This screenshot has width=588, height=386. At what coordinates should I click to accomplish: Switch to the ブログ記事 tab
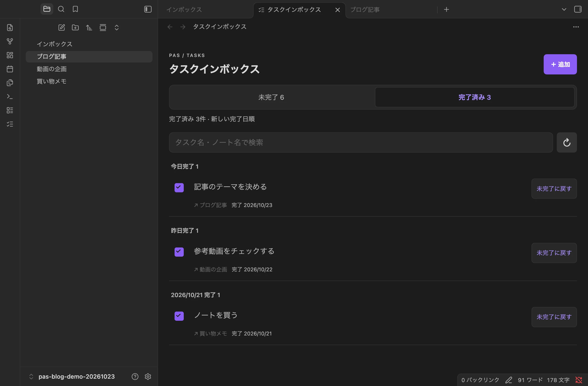391,10
